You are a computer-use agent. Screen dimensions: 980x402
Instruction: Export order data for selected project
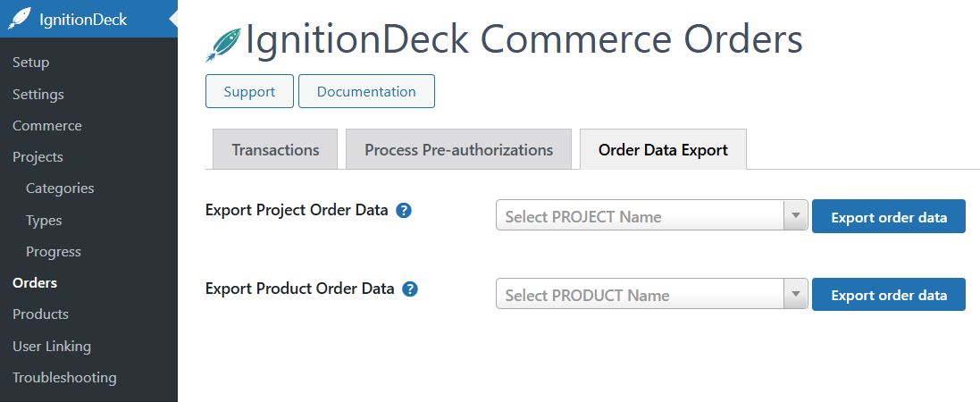coord(888,217)
